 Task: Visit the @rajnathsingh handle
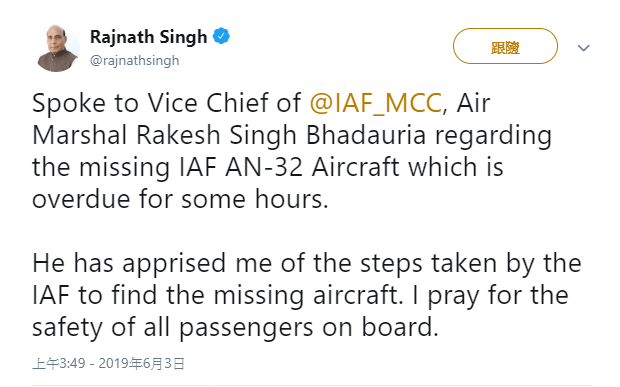(x=134, y=60)
